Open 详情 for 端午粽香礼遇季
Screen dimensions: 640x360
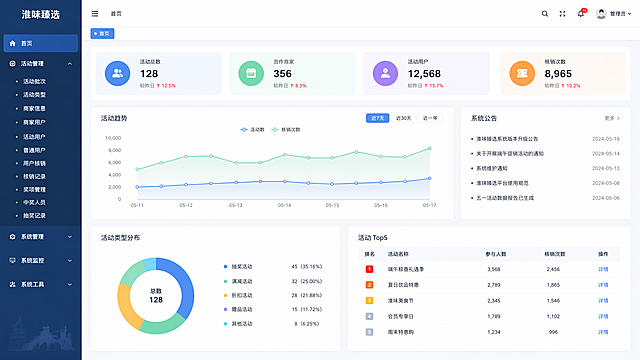click(603, 269)
